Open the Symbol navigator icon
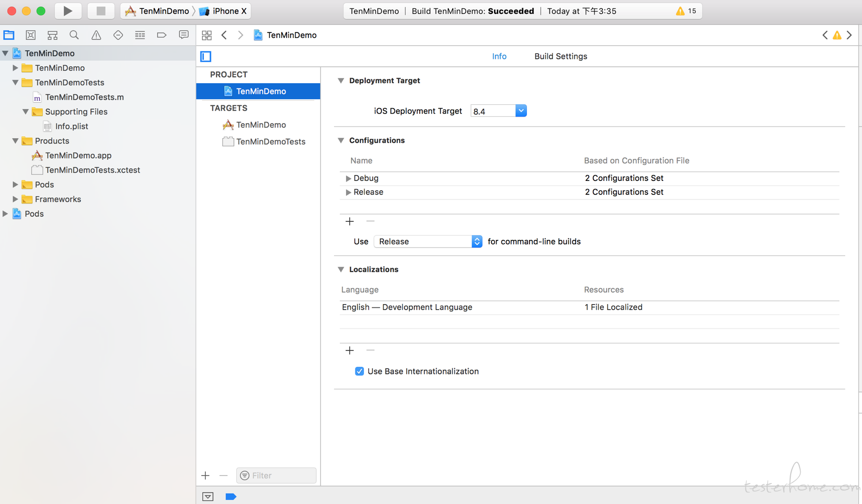This screenshot has width=862, height=504. pos(52,35)
